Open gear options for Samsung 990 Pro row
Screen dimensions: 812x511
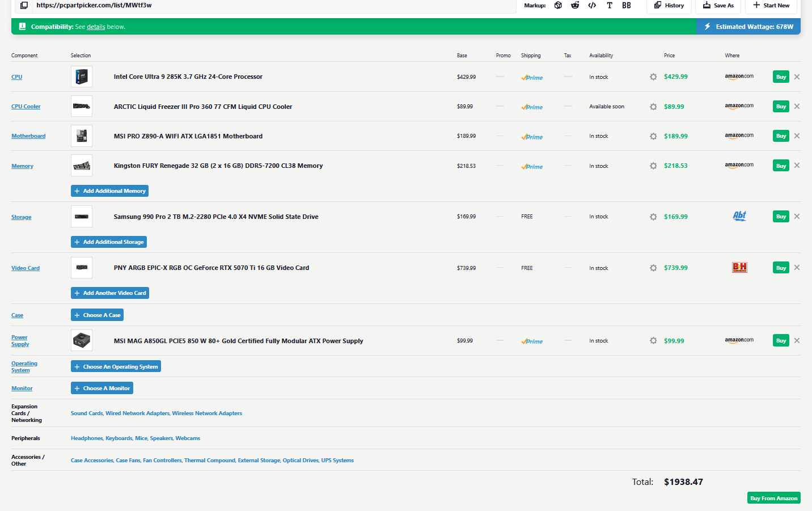pos(653,217)
